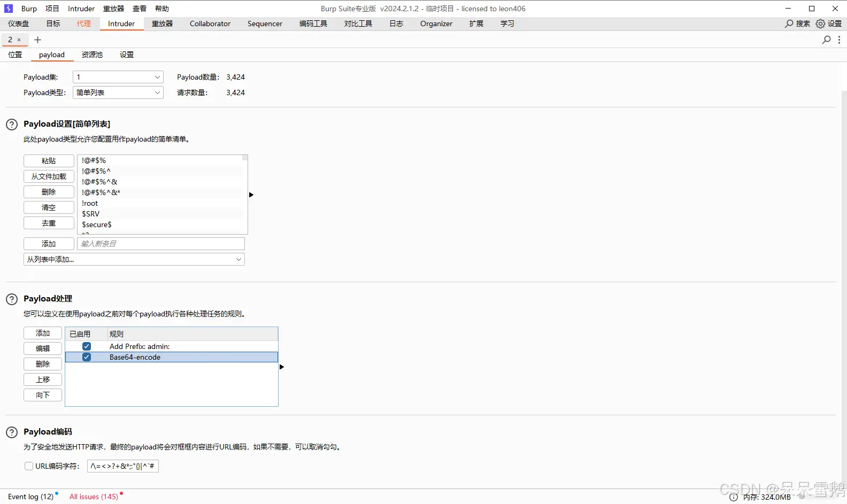Switch to the 仪表盘 tab
Screen dimensions: 847x504
pos(19,24)
